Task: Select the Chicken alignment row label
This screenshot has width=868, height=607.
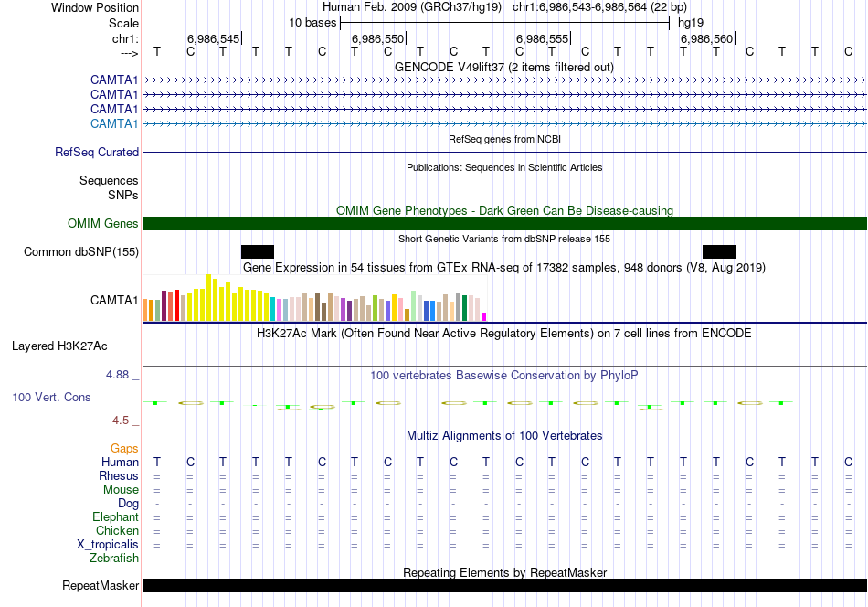Action: [117, 530]
